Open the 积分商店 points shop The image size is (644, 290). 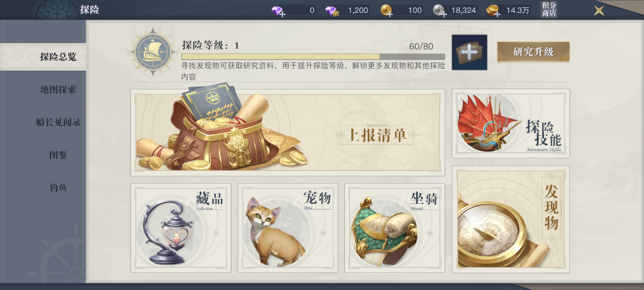pos(549,10)
